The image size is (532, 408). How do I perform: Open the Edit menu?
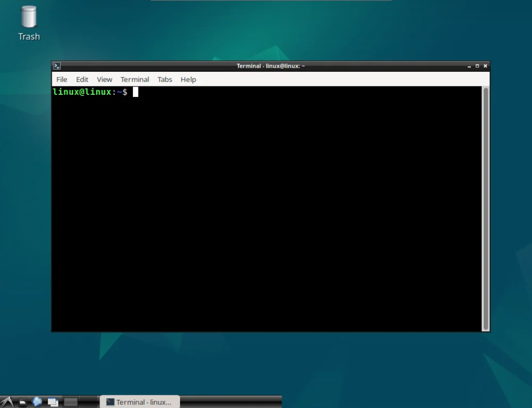coord(82,79)
